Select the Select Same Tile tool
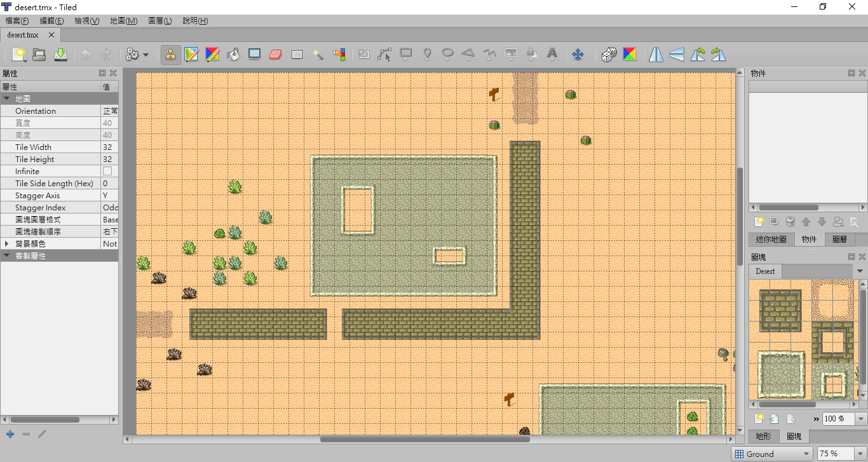This screenshot has height=462, width=868. coord(339,55)
